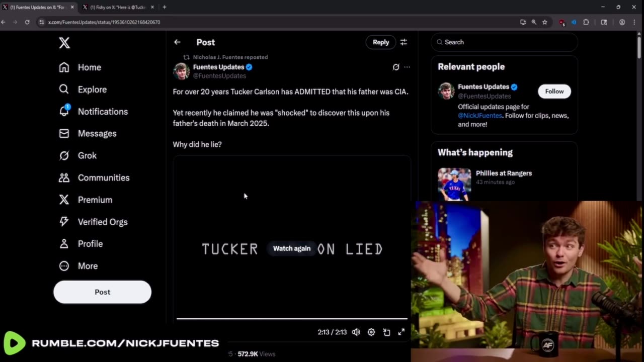
Task: Click the white Post button
Action: 102,292
